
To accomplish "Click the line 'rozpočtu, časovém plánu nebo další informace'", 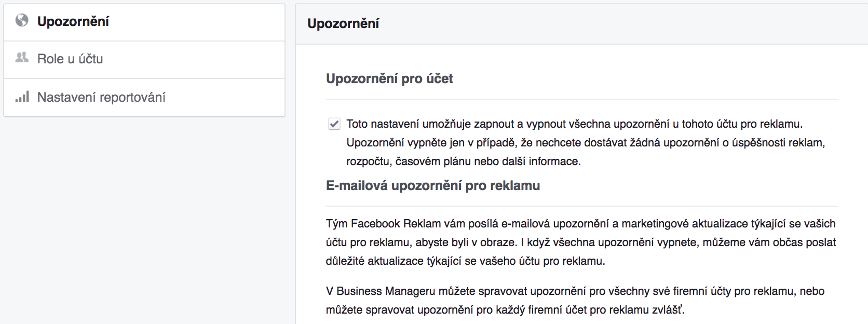I will (464, 161).
